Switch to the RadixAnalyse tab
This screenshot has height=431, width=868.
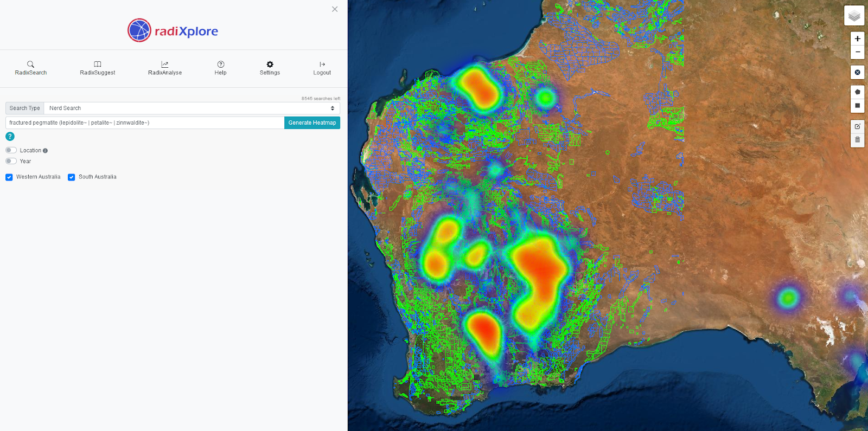click(165, 68)
